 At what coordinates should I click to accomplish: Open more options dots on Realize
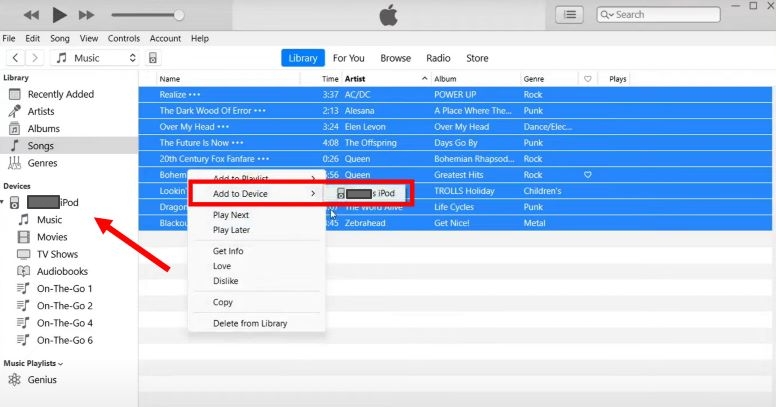pos(194,95)
